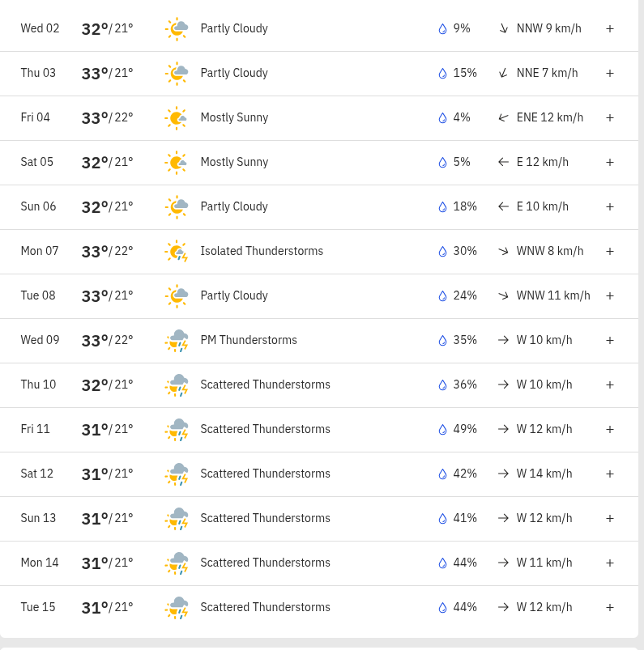The height and width of the screenshot is (650, 644).
Task: Click Wed 09 PM thunderstorms icon
Action: 177,341
